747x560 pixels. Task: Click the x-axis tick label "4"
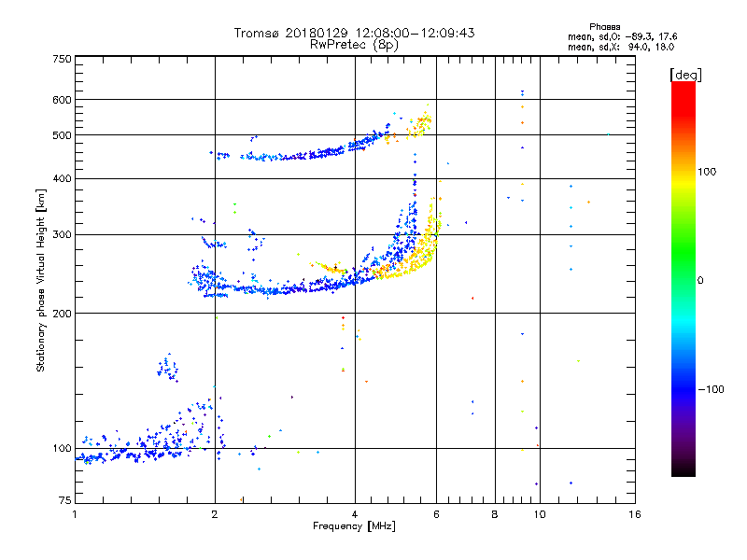355,514
